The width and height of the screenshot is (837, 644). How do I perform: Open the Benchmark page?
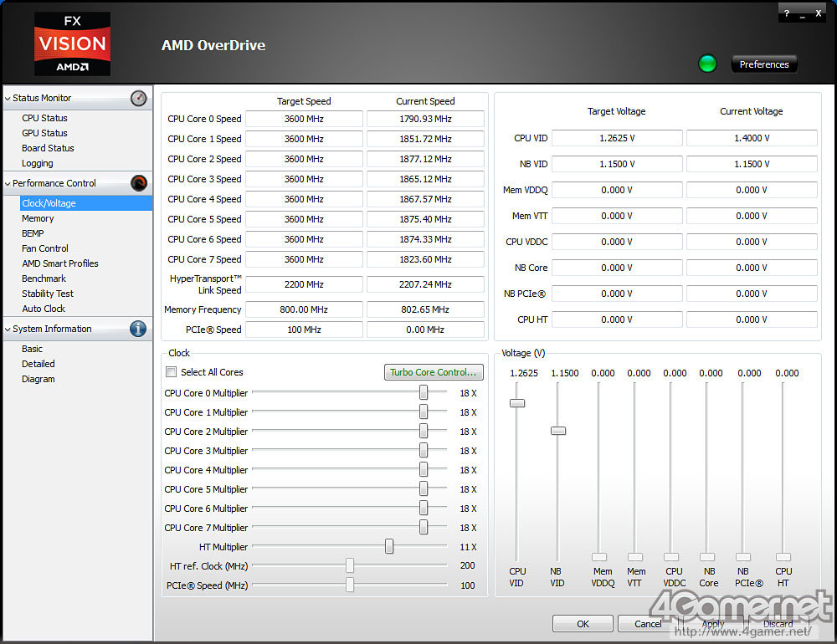[x=44, y=279]
